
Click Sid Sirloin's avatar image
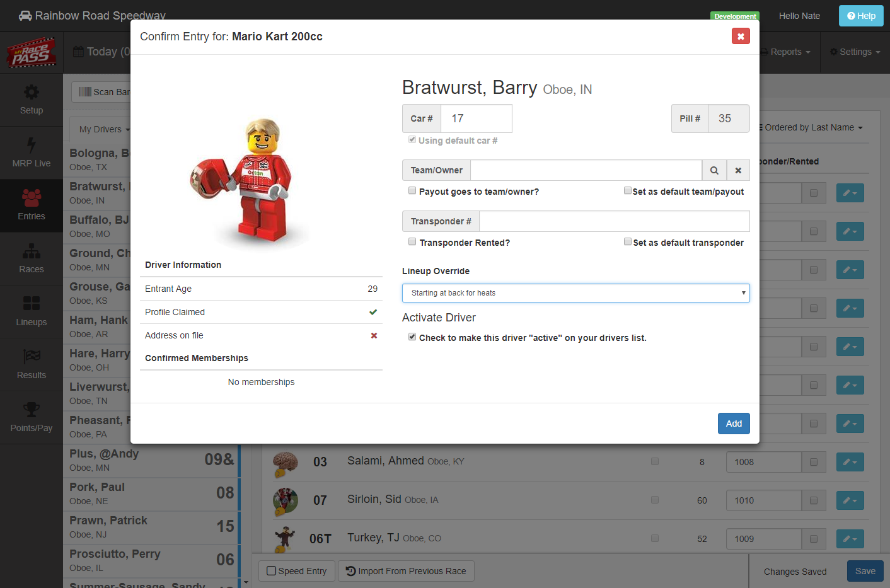click(x=286, y=502)
